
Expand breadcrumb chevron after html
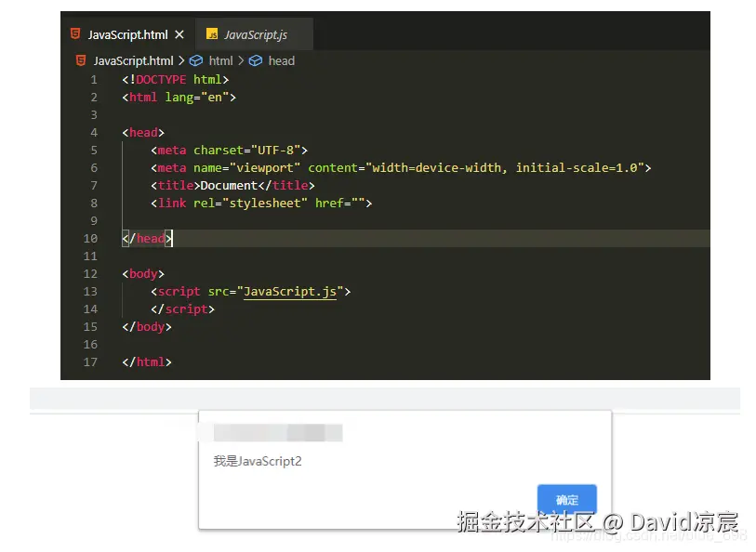tap(241, 61)
